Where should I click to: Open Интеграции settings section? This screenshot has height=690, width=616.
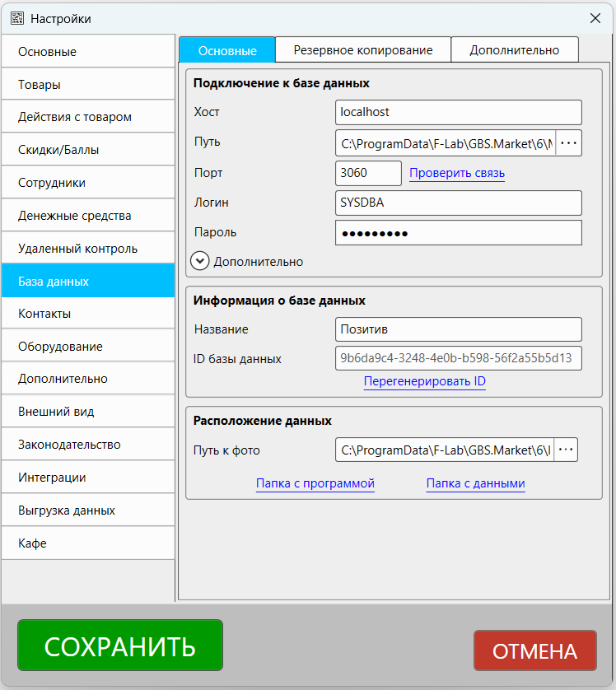[88, 478]
